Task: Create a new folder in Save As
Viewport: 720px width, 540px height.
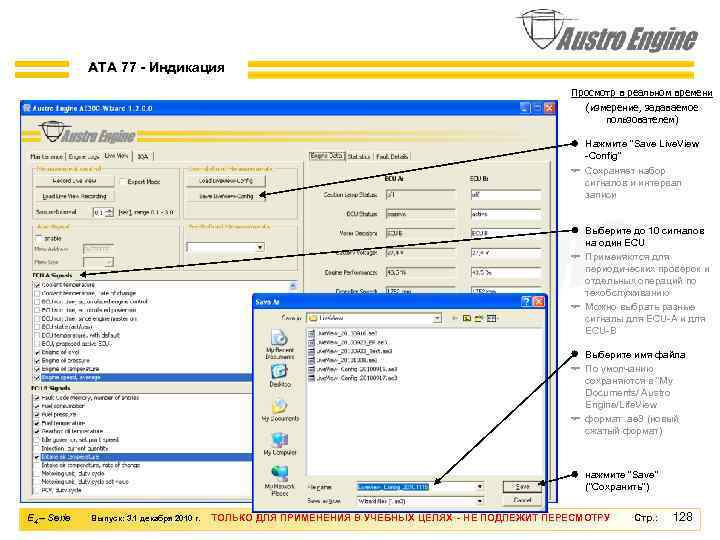Action: click(x=479, y=318)
